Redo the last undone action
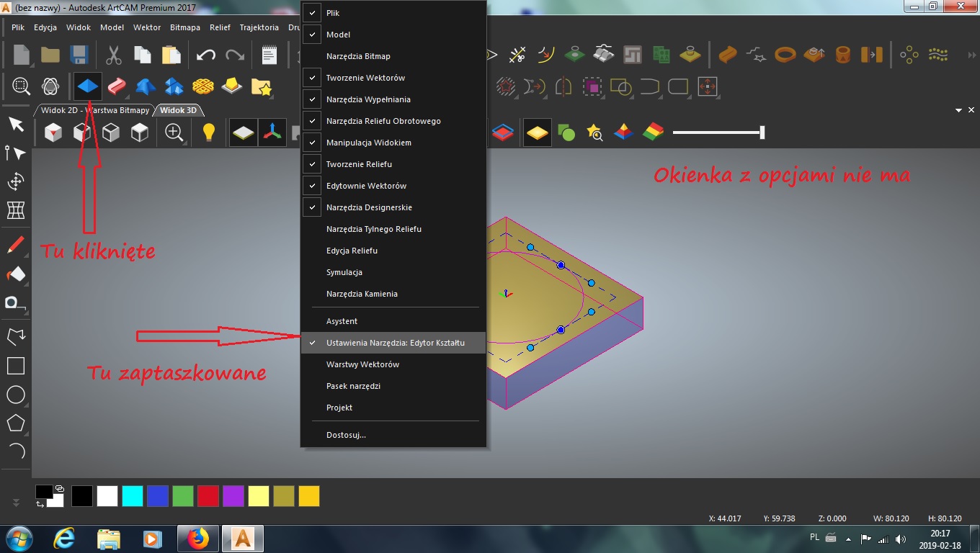This screenshot has width=980, height=553. (x=235, y=55)
